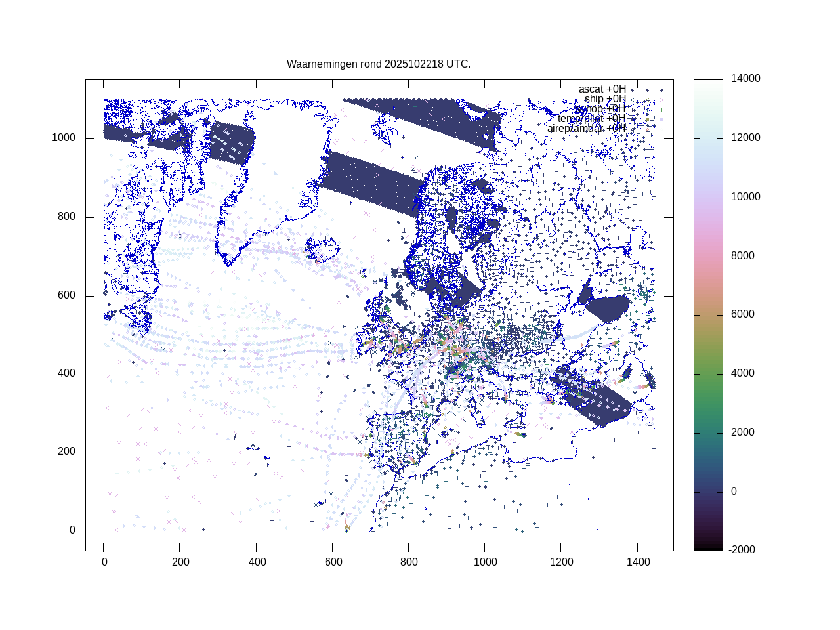Pick the dark blue color near 0 on colorbar
Viewport: 840px width, 630px height.
[x=708, y=491]
